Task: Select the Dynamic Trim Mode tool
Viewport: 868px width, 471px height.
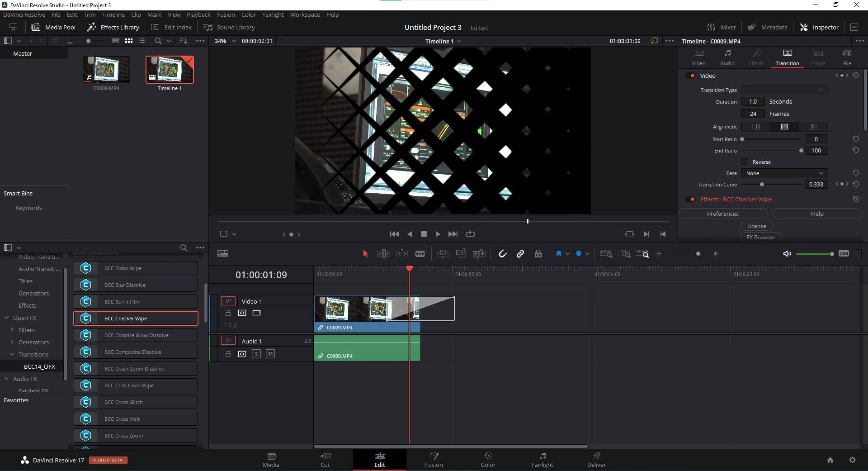Action: click(402, 254)
